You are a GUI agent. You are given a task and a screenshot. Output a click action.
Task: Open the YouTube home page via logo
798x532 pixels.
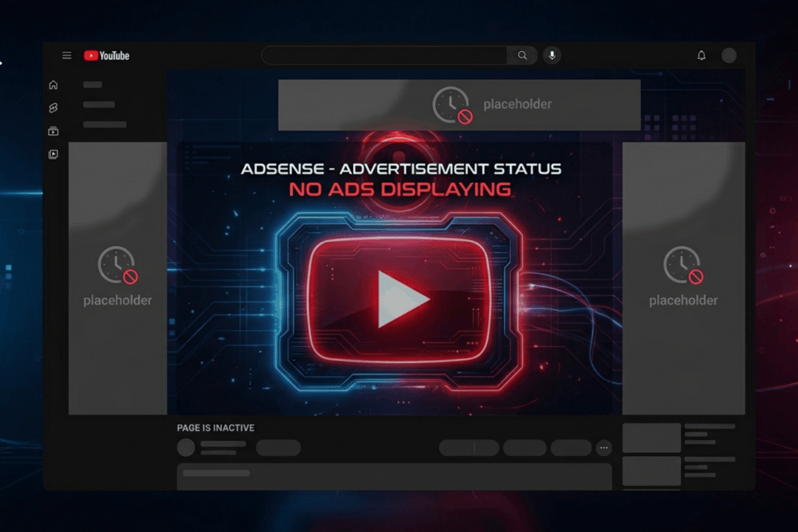[x=106, y=56]
